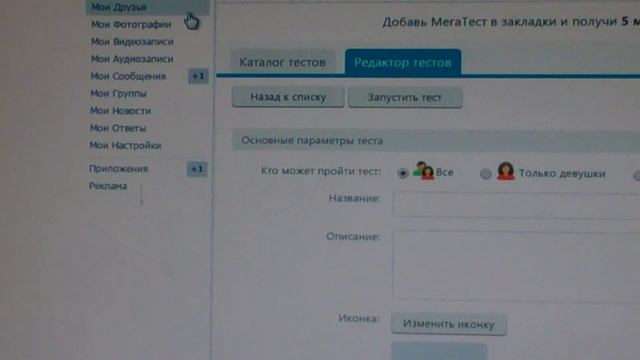This screenshot has height=360, width=640.
Task: Open Мои Группы list
Action: coord(118,93)
